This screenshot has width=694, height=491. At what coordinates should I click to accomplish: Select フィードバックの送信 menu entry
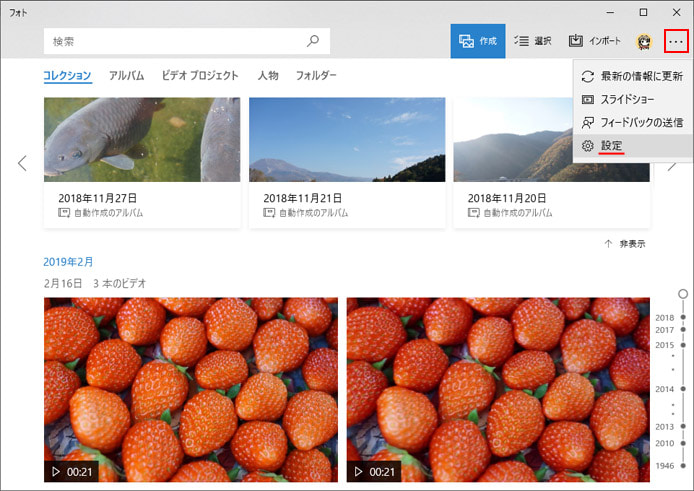coord(633,122)
